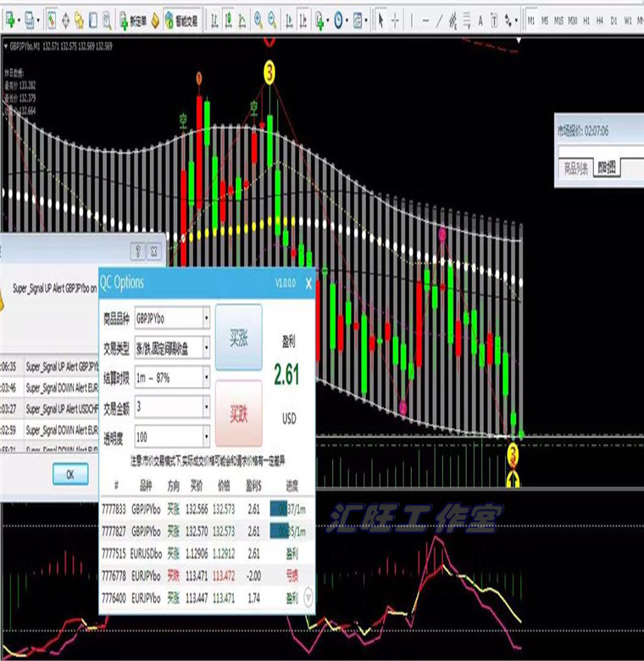The width and height of the screenshot is (644, 661).
Task: Open the Strategy Tester magnifier icon
Action: (x=107, y=19)
